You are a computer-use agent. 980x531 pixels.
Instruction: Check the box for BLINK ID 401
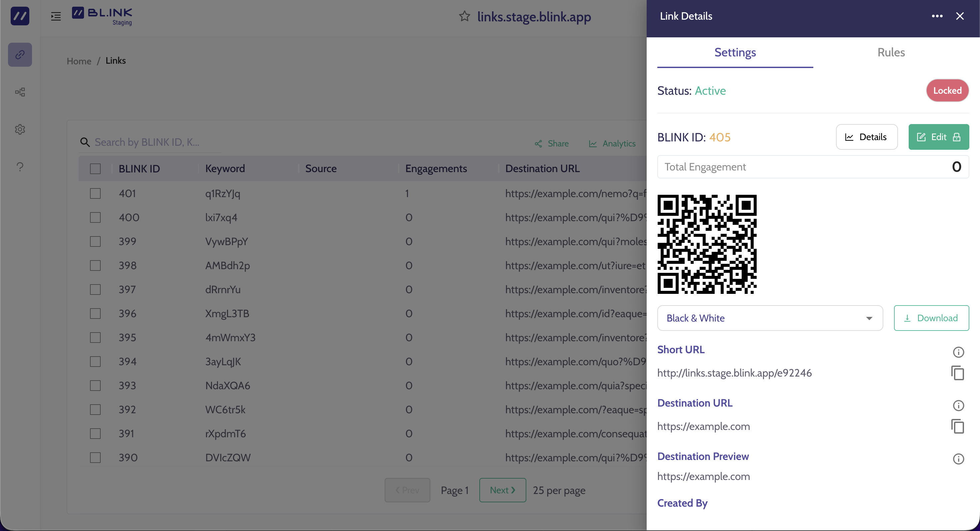[95, 193]
